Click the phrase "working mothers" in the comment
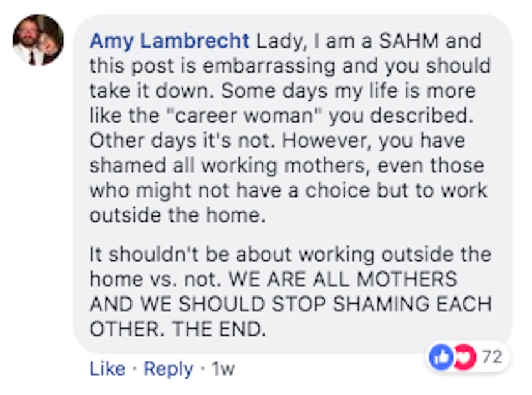Image resolution: width=532 pixels, height=395 pixels. coord(285,166)
